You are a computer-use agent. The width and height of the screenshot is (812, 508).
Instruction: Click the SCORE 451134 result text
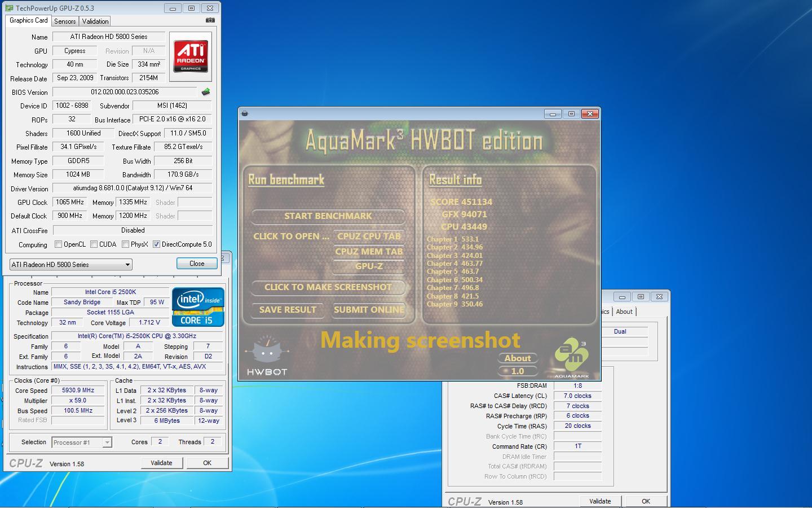coord(461,202)
